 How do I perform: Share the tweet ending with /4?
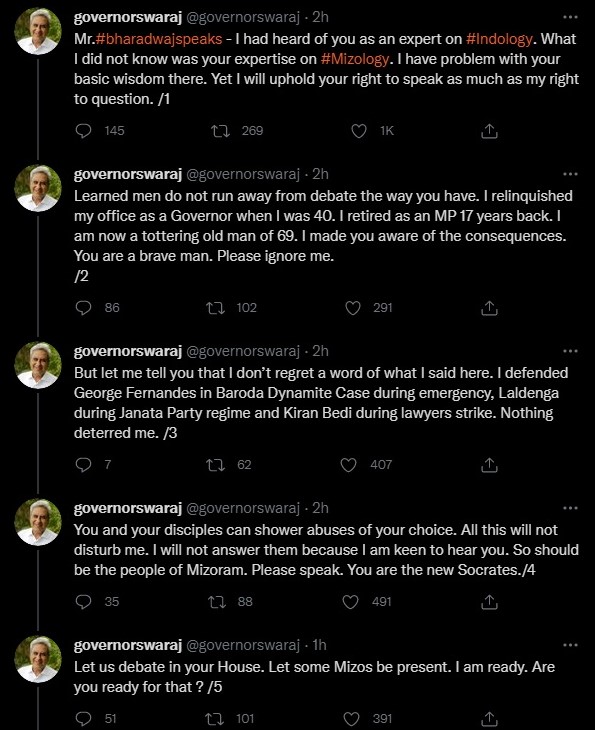489,602
